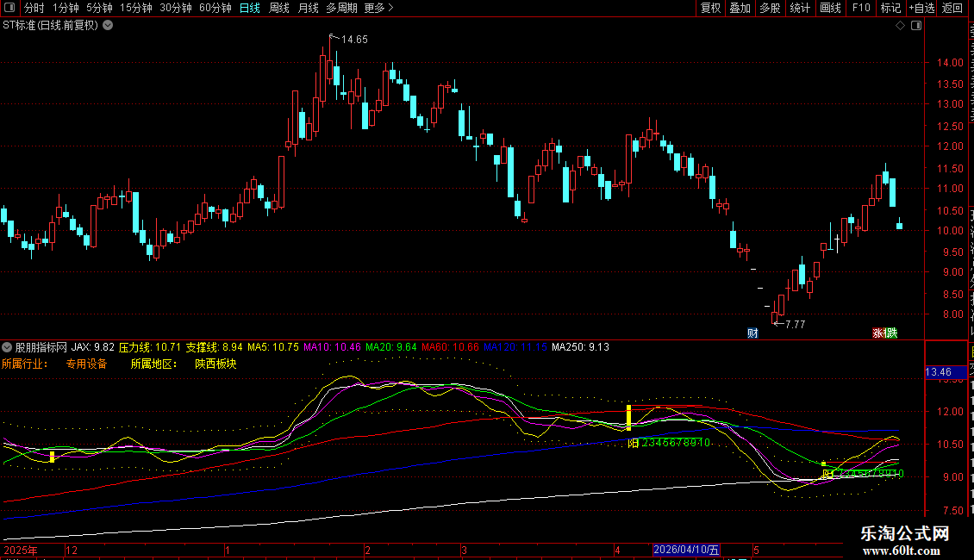Open the F10 company info
Viewport: 974px width, 560px height.
pos(861,8)
